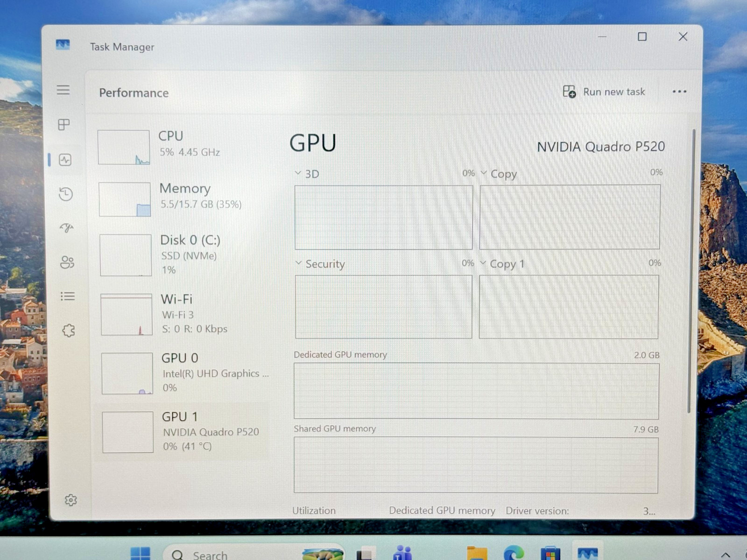
Task: Click Run new task button
Action: [x=604, y=92]
